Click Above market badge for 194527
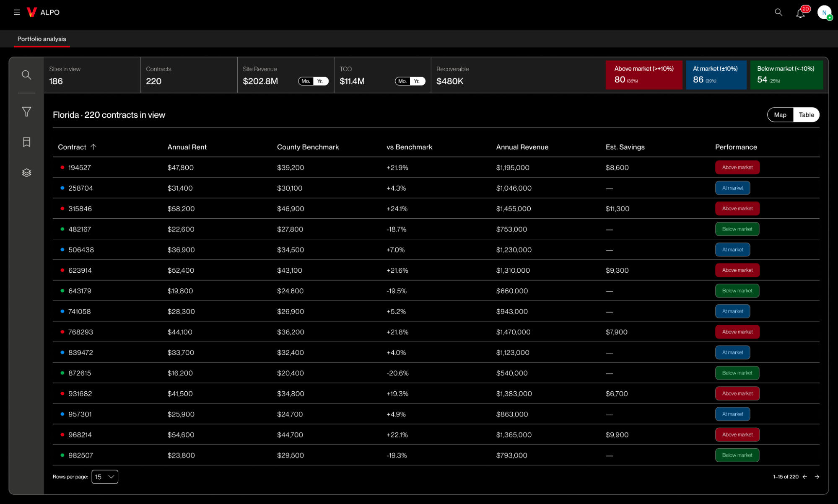This screenshot has height=504, width=838. [x=737, y=168]
